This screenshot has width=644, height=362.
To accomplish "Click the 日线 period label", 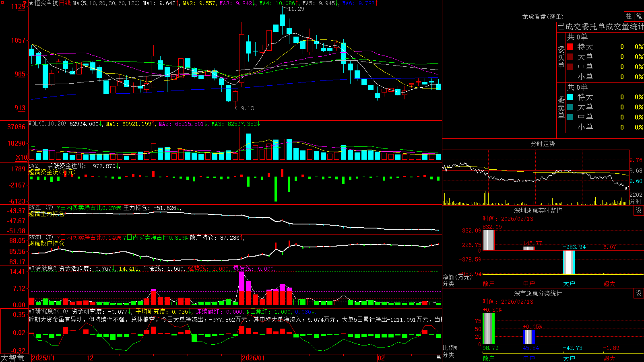I will (65, 3).
